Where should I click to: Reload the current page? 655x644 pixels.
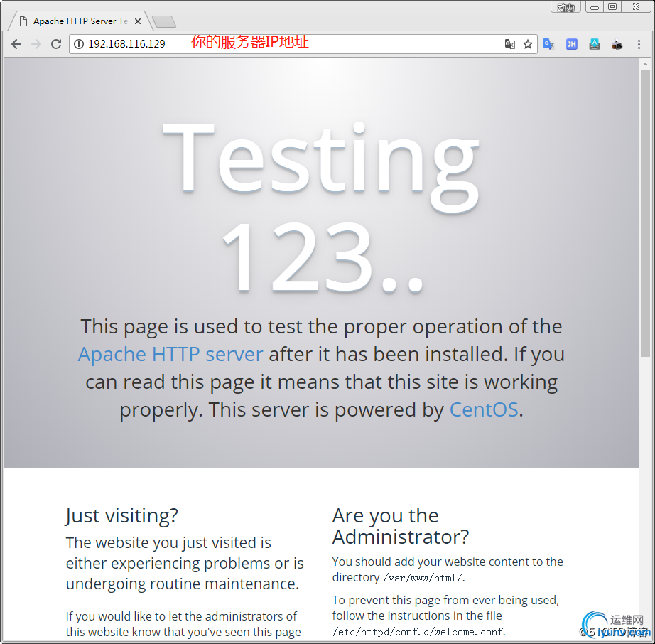pos(56,44)
